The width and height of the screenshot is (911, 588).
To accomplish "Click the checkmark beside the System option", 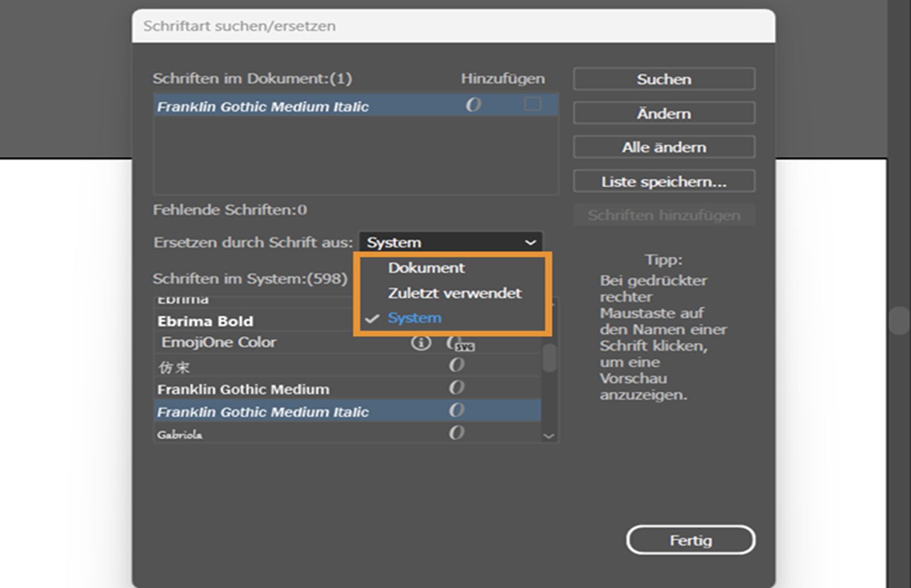I will pyautogui.click(x=373, y=318).
